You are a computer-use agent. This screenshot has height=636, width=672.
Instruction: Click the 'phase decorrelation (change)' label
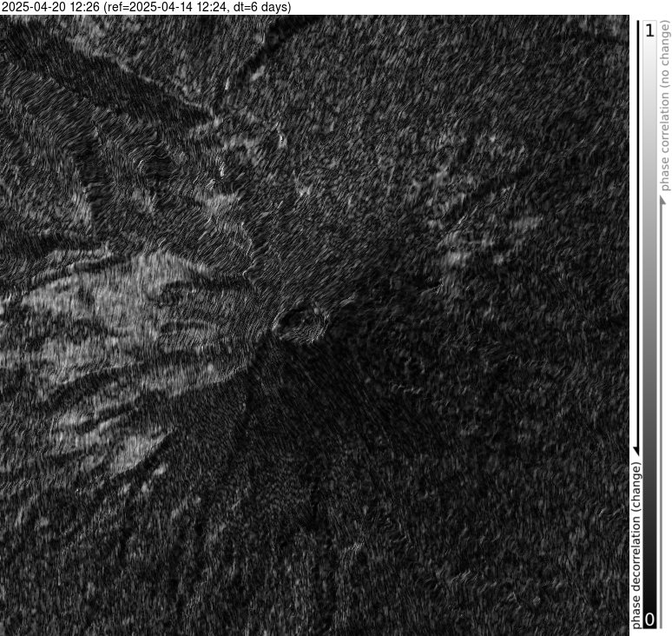pos(636,545)
